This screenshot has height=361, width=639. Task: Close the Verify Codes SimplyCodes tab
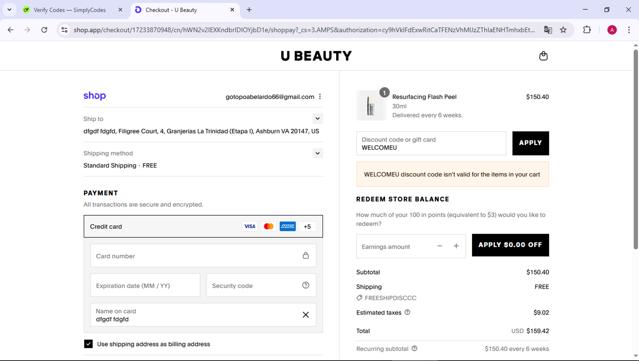[120, 10]
